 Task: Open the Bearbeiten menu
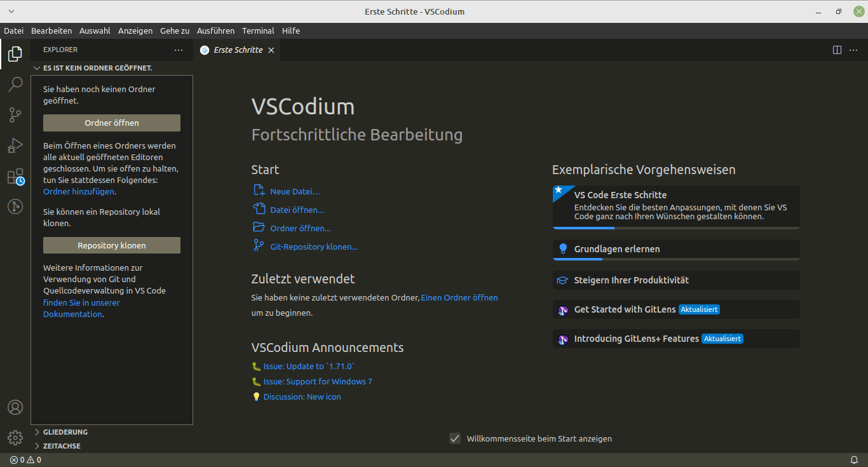click(51, 30)
